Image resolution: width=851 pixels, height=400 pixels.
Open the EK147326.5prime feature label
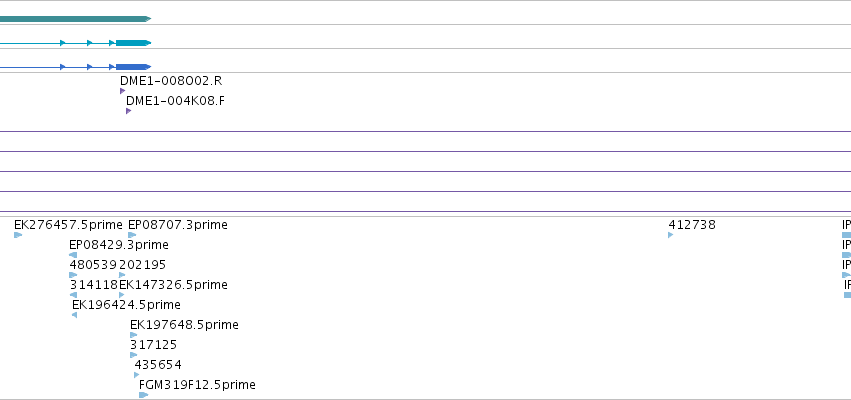173,285
